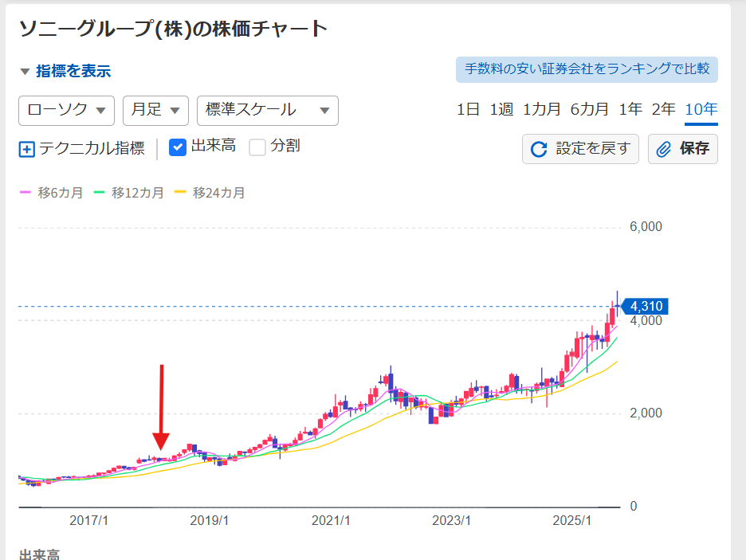Image resolution: width=746 pixels, height=560 pixels.
Task: Click the triangle icon before 指標を表示
Action: (x=25, y=72)
